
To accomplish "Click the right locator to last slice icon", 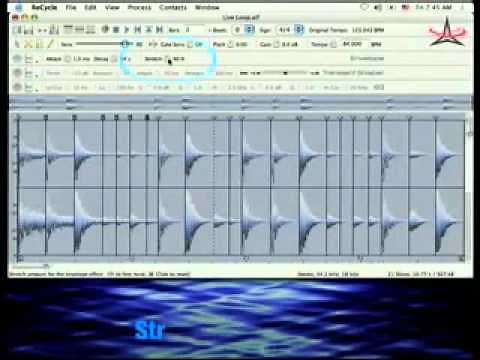I will tap(160, 30).
